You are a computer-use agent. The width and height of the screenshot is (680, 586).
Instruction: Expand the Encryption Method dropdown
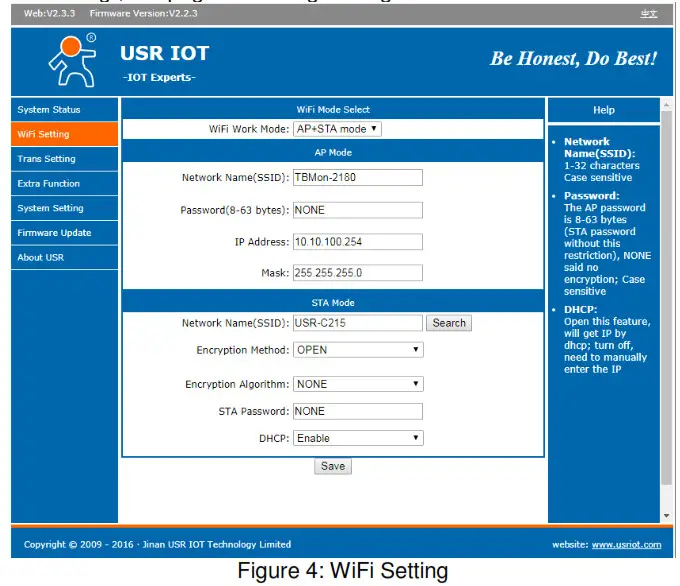(x=358, y=350)
